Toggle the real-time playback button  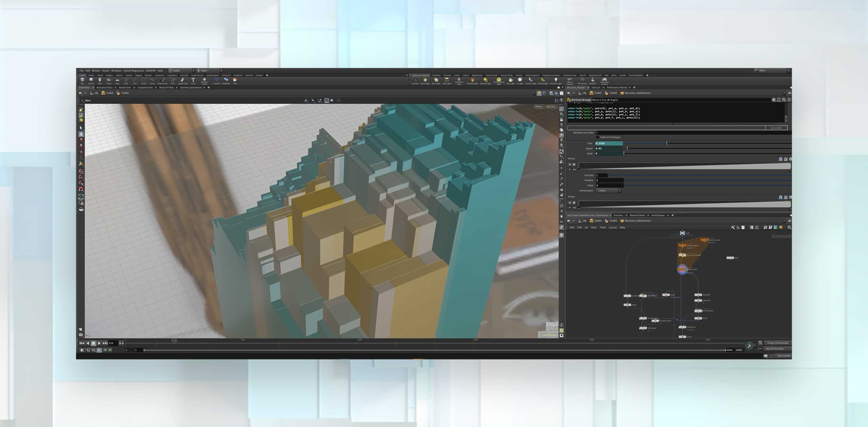point(99,350)
